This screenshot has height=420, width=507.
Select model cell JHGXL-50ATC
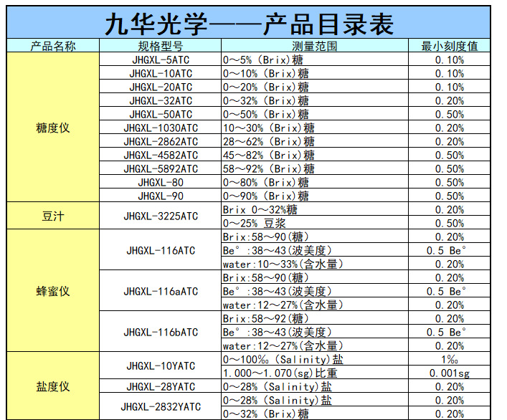[161, 114]
